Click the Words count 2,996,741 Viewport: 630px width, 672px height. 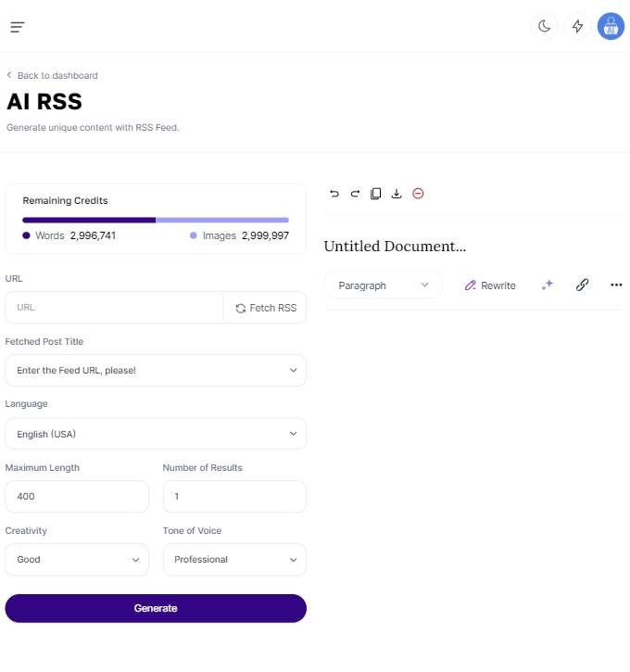[93, 235]
